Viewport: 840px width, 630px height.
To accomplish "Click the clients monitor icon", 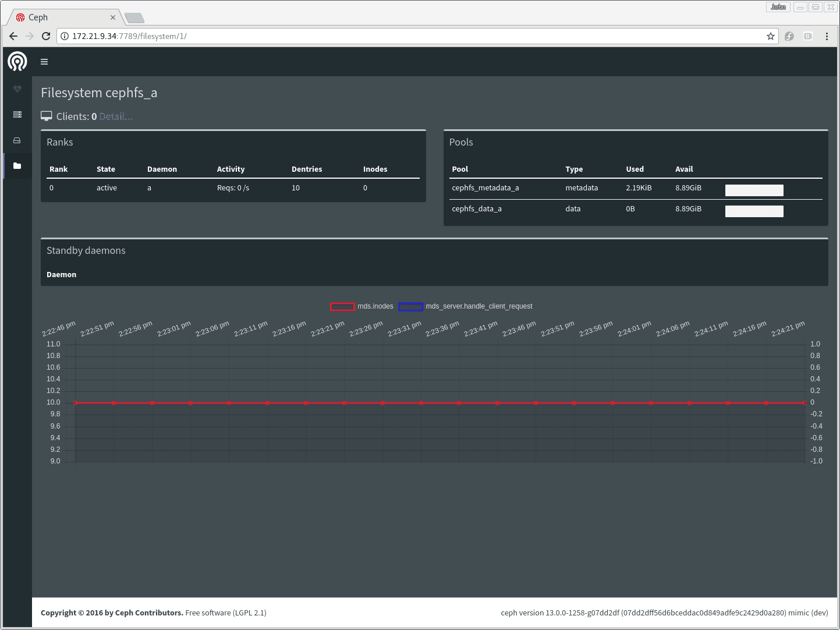I will [47, 116].
